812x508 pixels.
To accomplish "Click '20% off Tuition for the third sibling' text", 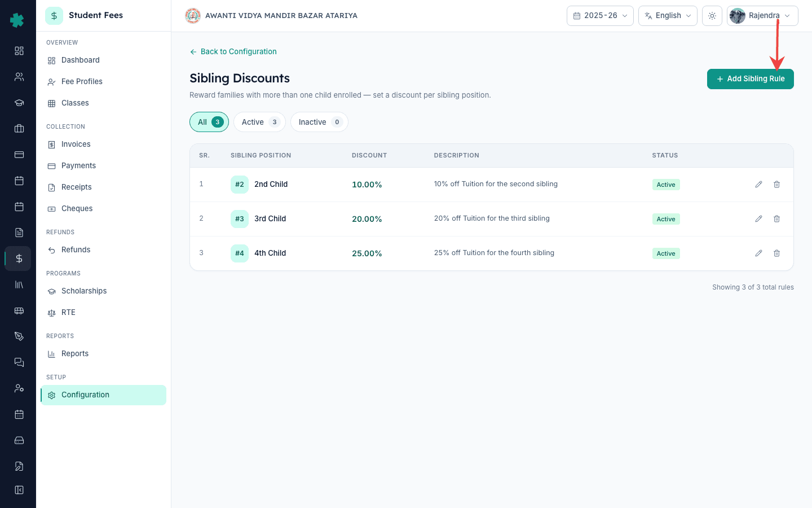I will (x=492, y=218).
